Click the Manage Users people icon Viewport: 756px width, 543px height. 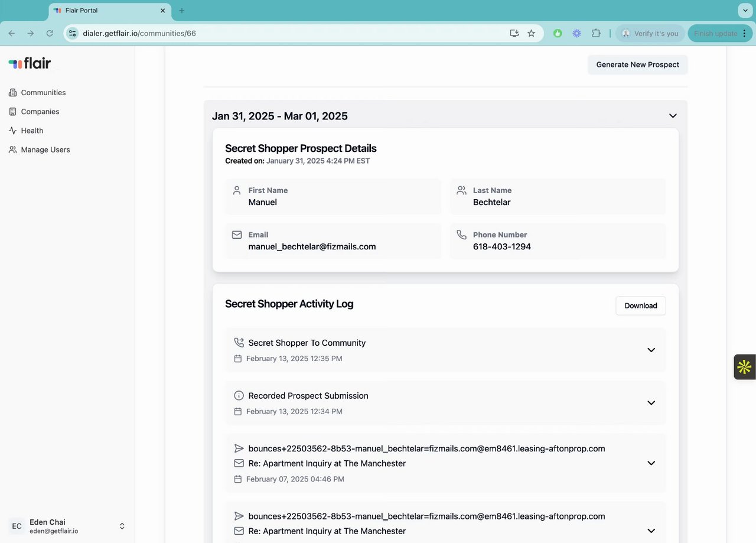(x=12, y=149)
